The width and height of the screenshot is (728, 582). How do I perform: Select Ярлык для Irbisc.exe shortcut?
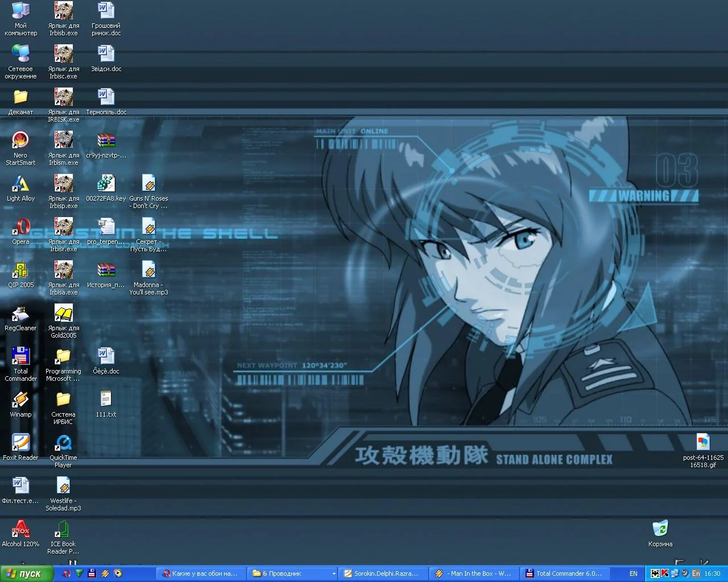click(63, 62)
